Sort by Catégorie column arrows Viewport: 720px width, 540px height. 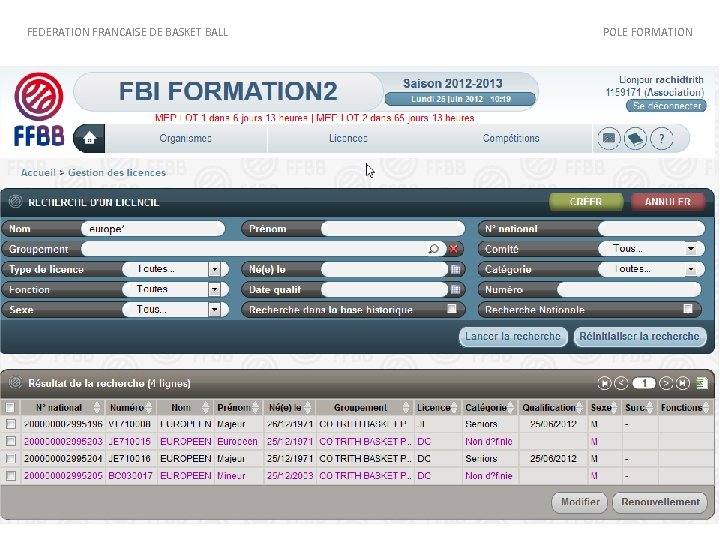(510, 407)
